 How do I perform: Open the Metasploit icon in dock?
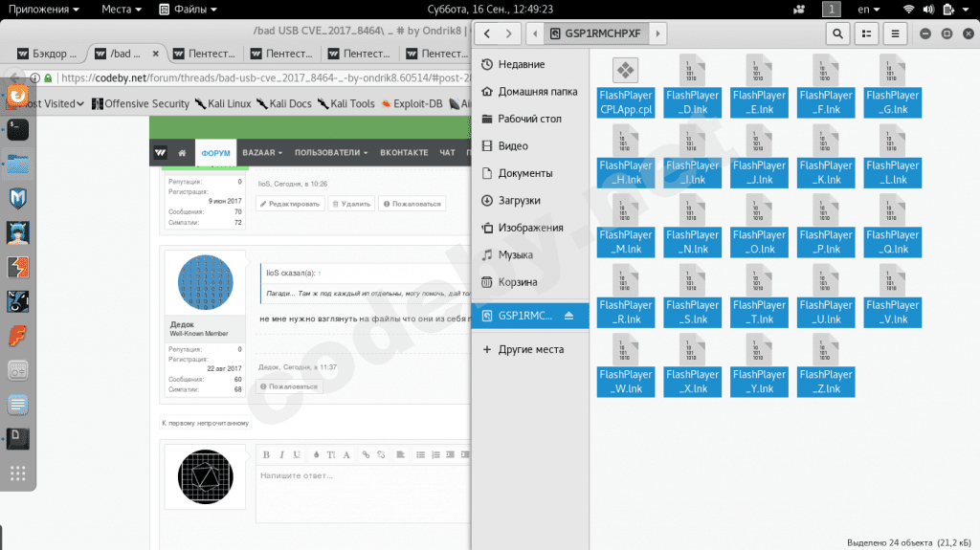tap(17, 199)
